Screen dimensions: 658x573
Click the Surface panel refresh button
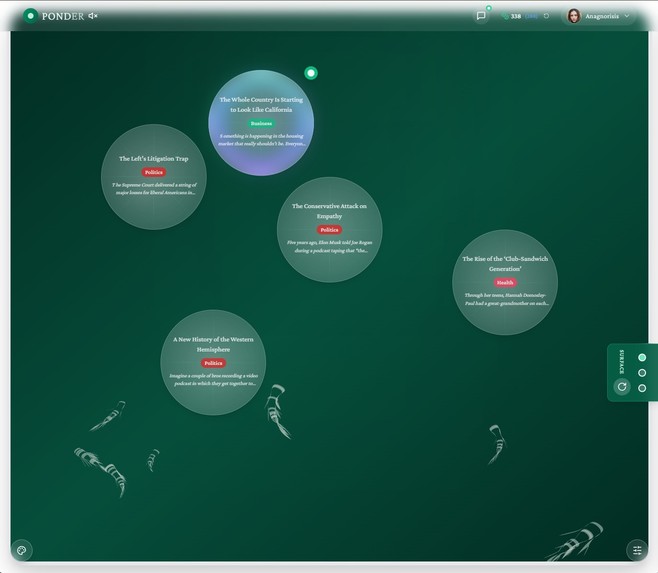(622, 387)
